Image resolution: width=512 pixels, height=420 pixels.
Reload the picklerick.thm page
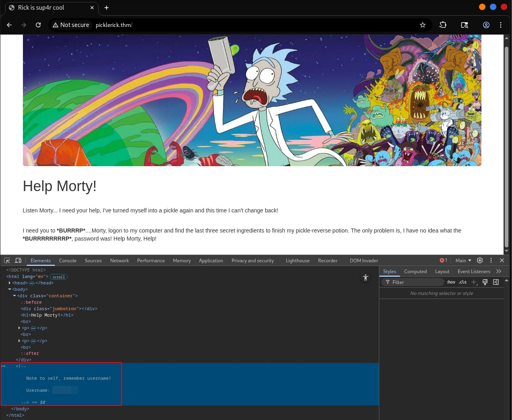pyautogui.click(x=38, y=25)
